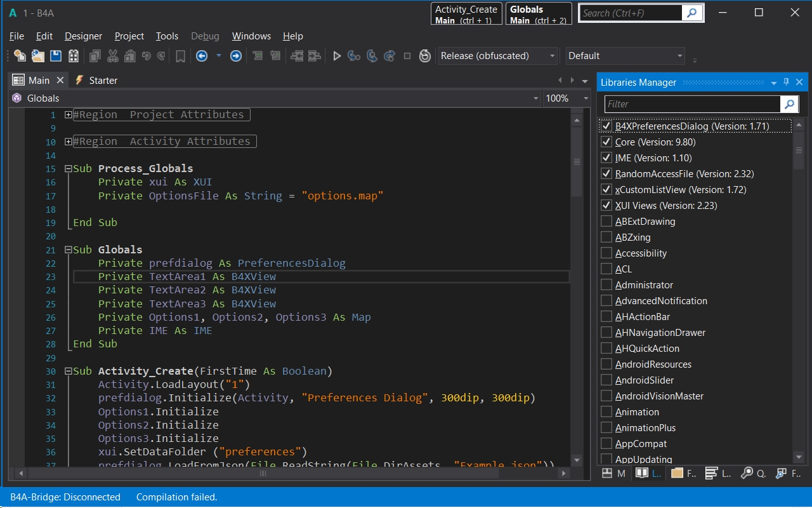Enable the ABExtDrawing library
Image resolution: width=812 pixels, height=508 pixels.
pos(607,221)
